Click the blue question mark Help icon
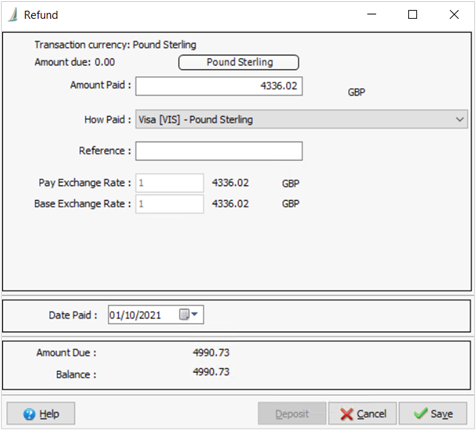The image size is (476, 430). tap(29, 414)
